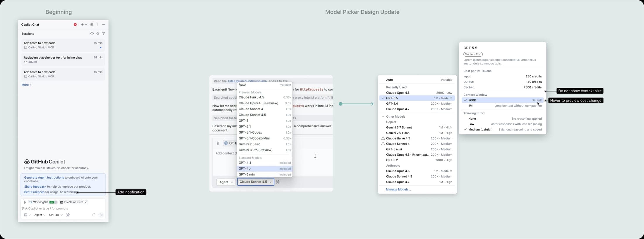This screenshot has height=239, width=644.
Task: Select Gemini 2.0 Flash model
Action: (417, 133)
